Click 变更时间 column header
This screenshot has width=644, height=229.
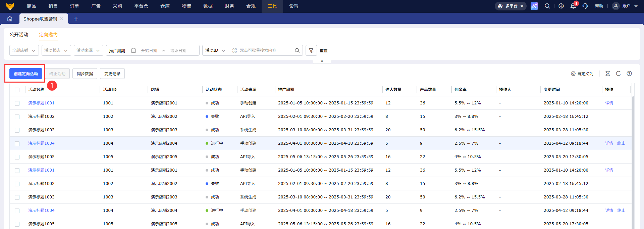[552, 90]
